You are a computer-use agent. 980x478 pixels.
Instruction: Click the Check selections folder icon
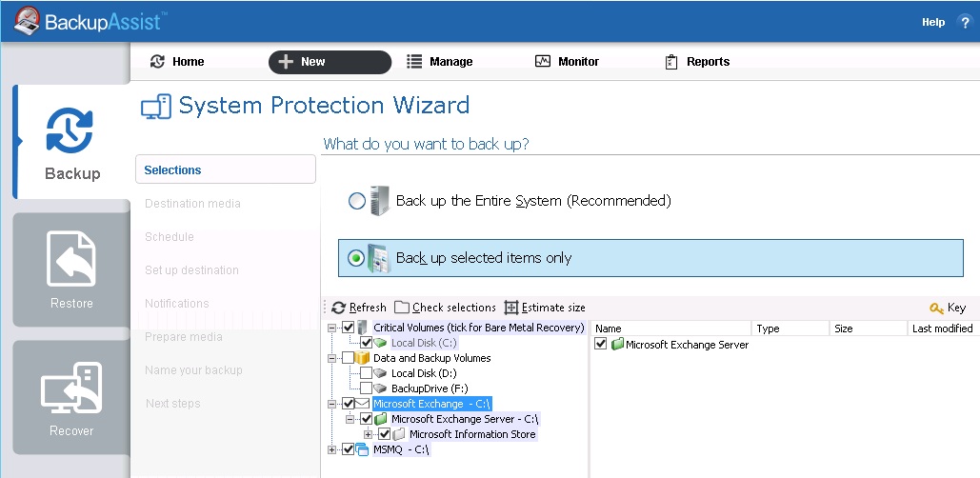tap(402, 308)
